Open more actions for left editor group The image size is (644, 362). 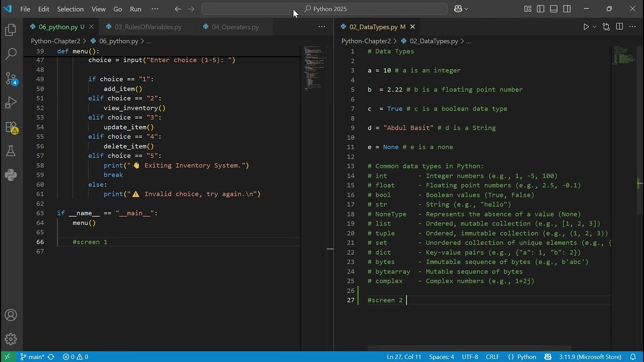(x=321, y=27)
